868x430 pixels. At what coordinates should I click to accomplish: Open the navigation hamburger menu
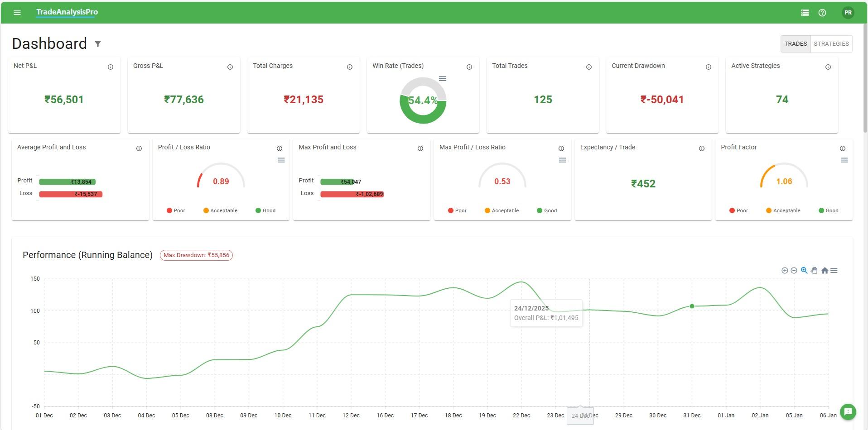point(17,12)
